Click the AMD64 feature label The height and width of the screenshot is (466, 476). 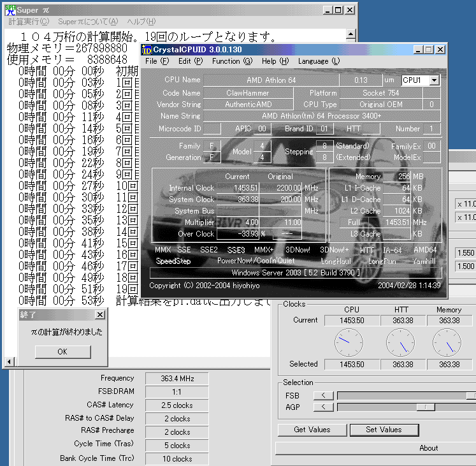[425, 250]
